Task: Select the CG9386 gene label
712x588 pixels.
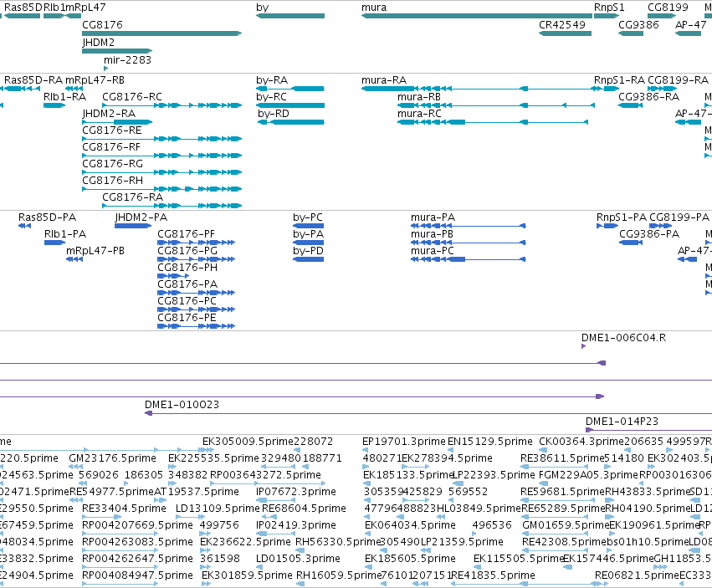Action: 638,25
